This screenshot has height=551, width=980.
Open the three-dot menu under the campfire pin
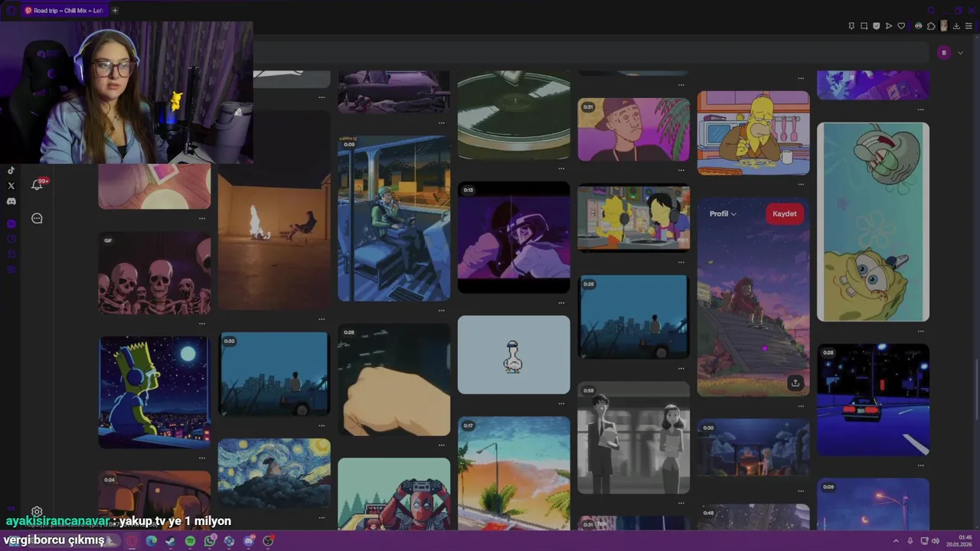pos(322,318)
